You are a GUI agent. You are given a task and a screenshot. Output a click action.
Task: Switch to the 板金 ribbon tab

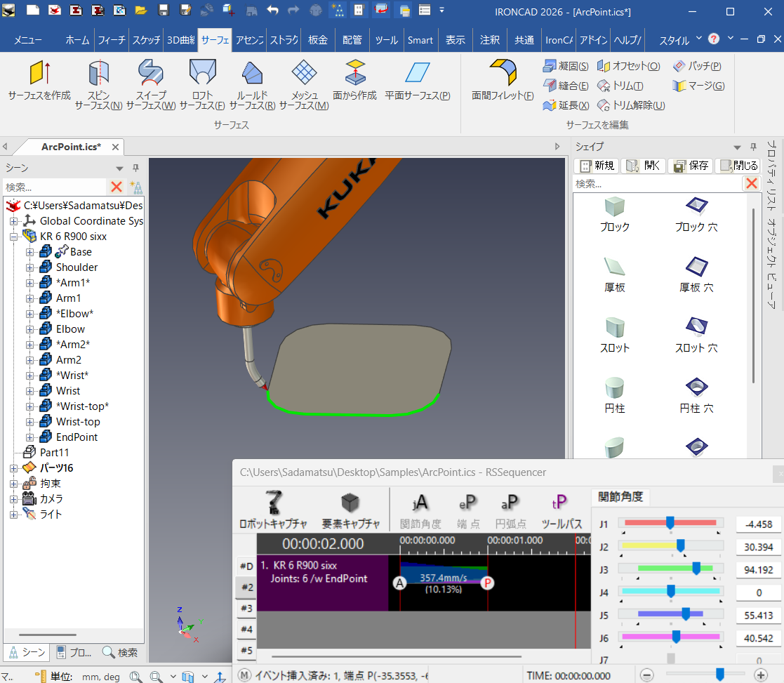(x=318, y=40)
